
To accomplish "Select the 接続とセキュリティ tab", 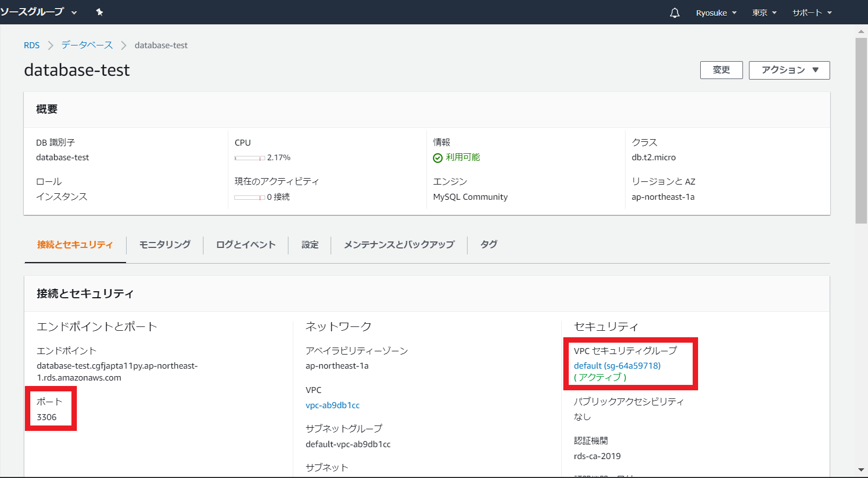I will click(75, 245).
